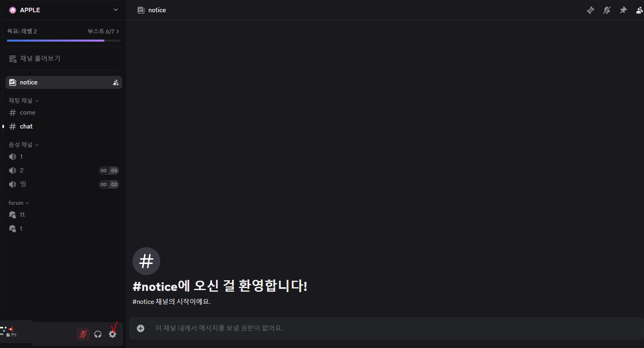The height and width of the screenshot is (348, 644).
Task: Open the come text channel
Action: [64, 113]
